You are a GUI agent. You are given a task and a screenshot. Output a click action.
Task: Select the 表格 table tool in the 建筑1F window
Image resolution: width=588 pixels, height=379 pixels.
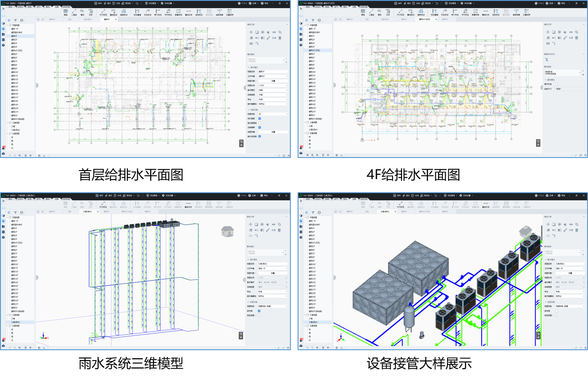click(x=66, y=13)
